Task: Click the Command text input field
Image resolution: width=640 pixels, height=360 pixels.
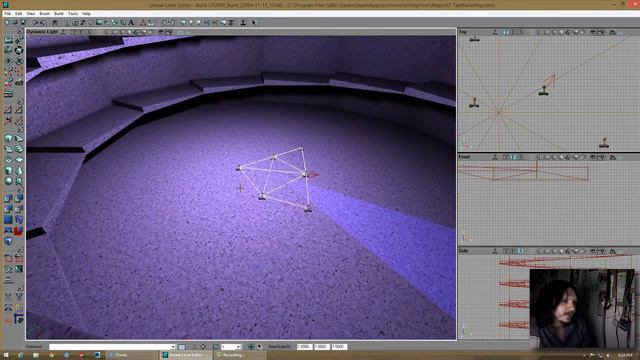Action: point(109,347)
